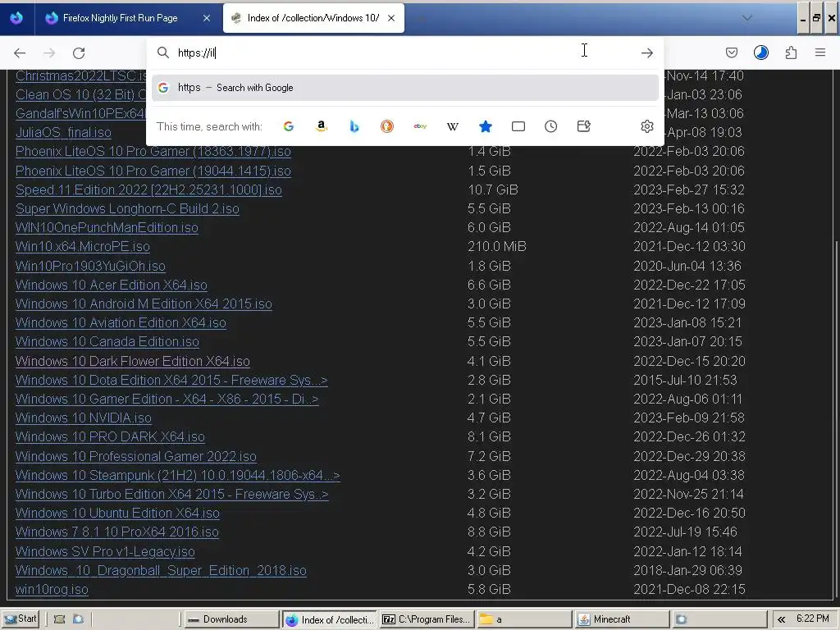Switch to 7-Zip C:\Program Files taskbar window

pyautogui.click(x=427, y=619)
